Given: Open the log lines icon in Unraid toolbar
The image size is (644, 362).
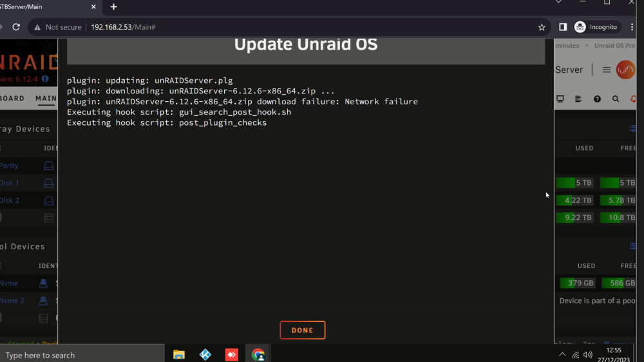Looking at the screenshot, I should [x=578, y=99].
